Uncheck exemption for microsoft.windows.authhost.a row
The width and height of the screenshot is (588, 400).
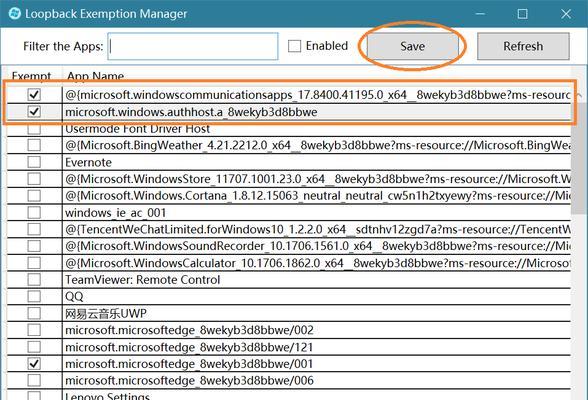tap(34, 111)
